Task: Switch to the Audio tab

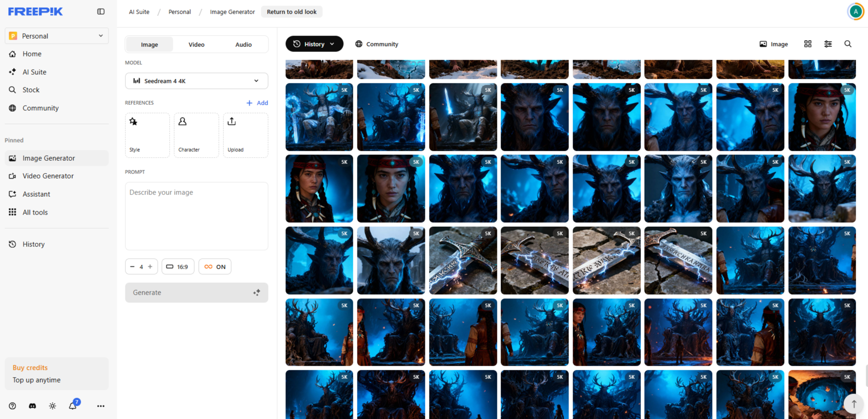Action: point(243,44)
